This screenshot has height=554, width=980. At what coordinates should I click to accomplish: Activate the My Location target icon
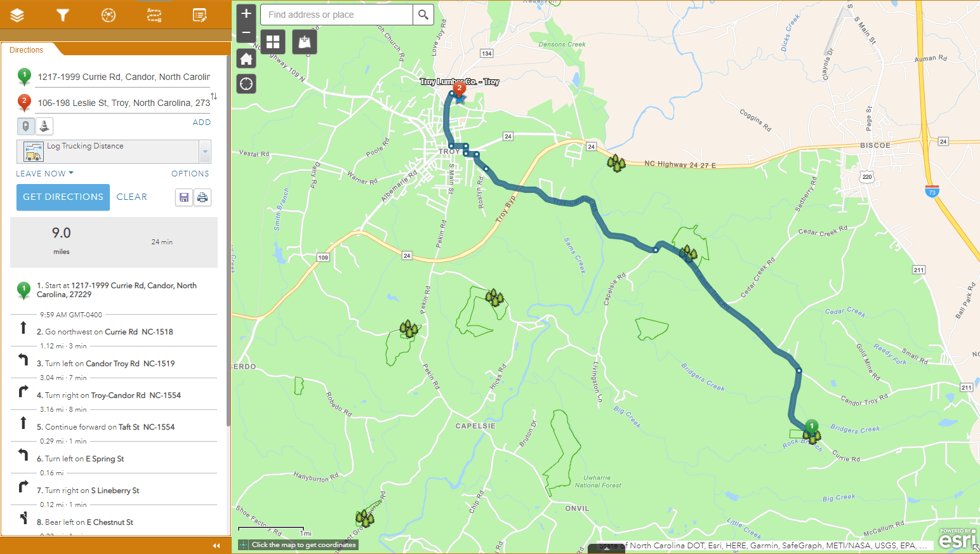pyautogui.click(x=246, y=84)
